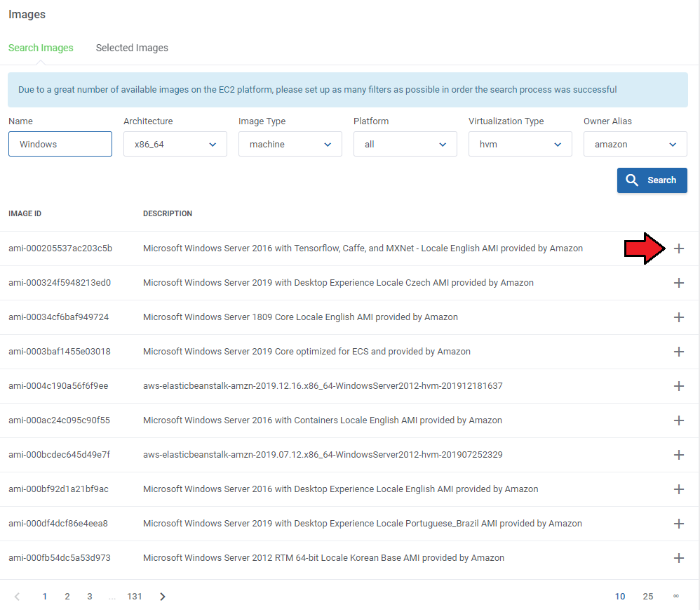
Task: Add image ami-000bf92d1a21bf9ac with plus icon
Action: tap(678, 489)
